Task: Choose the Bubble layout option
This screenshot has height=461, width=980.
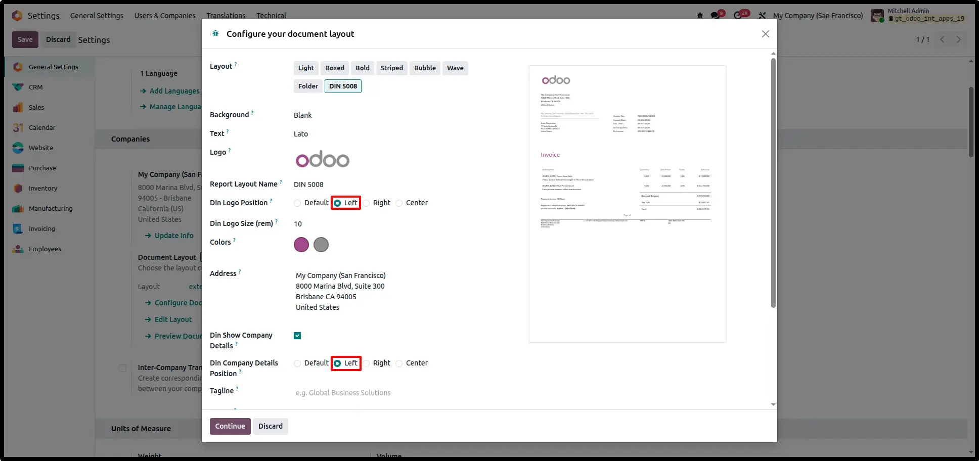Action: [x=425, y=68]
